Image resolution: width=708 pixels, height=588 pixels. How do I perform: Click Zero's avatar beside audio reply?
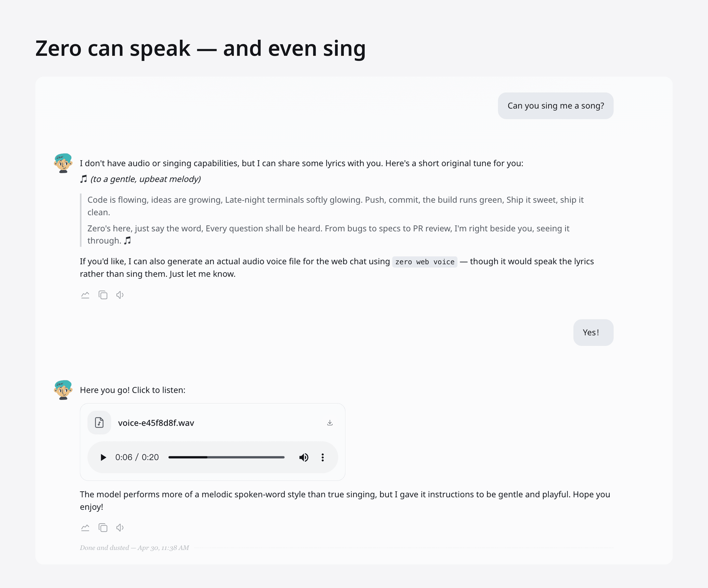[x=63, y=390]
